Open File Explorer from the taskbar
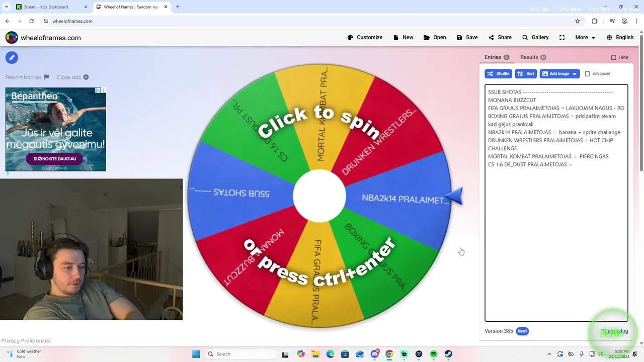The image size is (644, 362). tap(315, 354)
